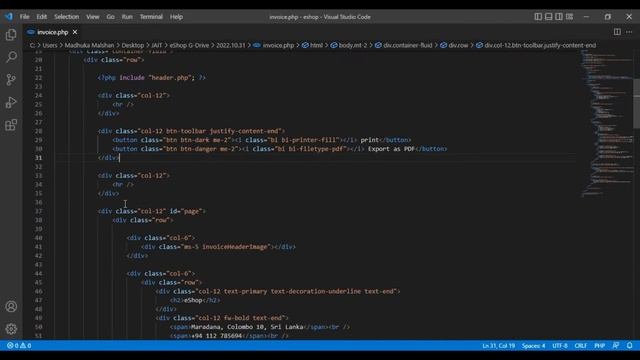Click breadcrumb JAIT
The image size is (640, 360).
(157, 45)
